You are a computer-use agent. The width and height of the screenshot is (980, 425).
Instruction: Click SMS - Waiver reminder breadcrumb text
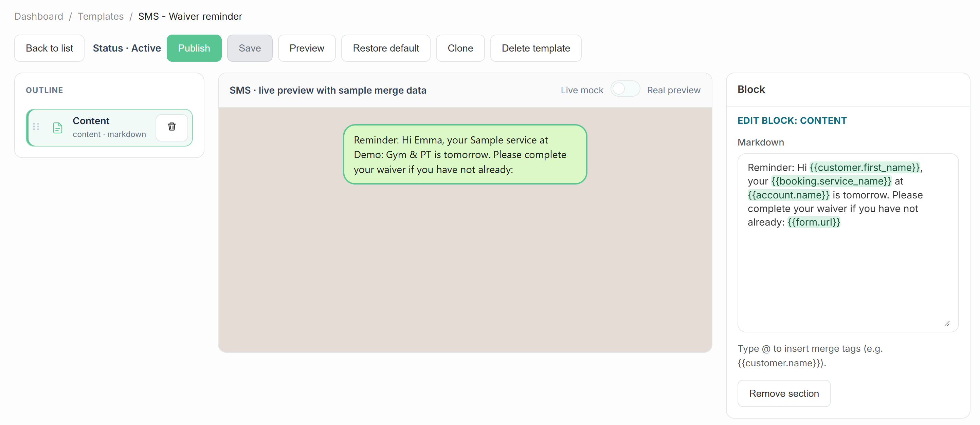pos(190,16)
